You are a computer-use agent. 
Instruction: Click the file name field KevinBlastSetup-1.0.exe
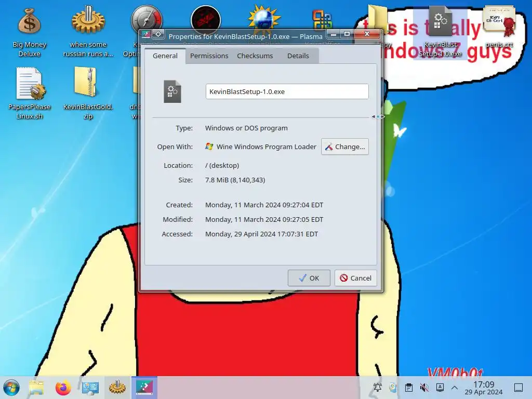287,91
